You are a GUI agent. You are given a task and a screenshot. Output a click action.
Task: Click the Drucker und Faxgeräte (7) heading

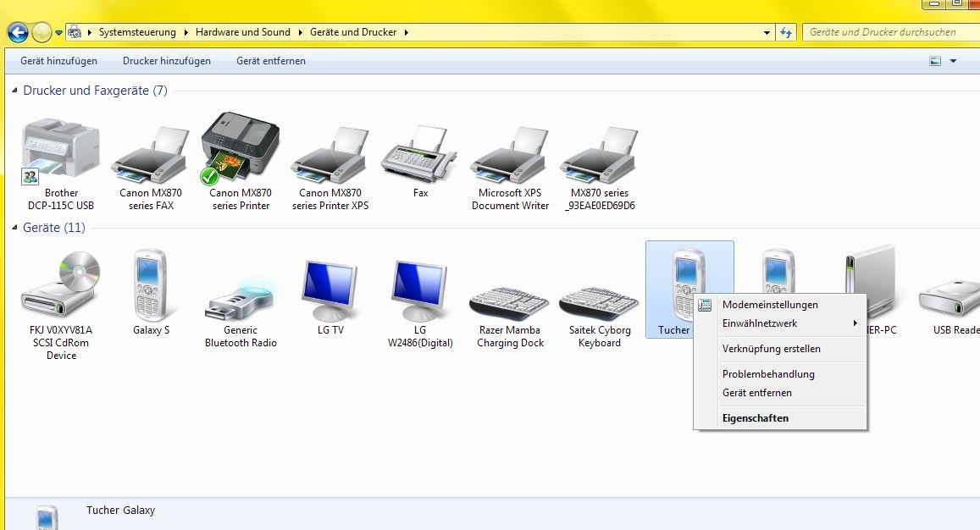click(x=95, y=91)
